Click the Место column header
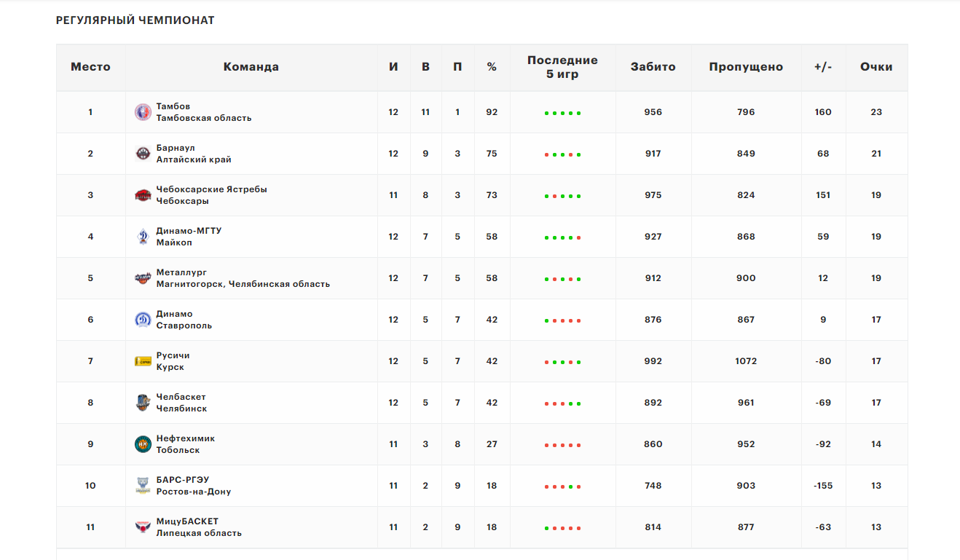Image resolution: width=960 pixels, height=560 pixels. 90,67
